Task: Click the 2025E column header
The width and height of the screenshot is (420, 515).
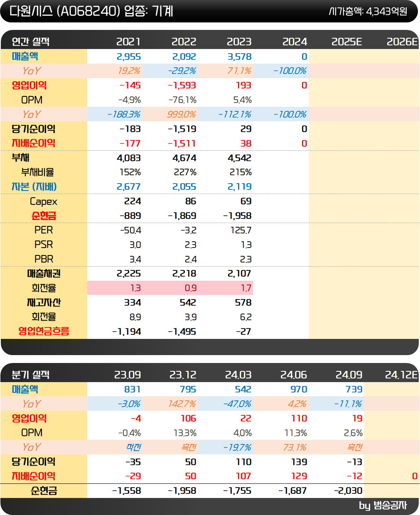Action: pos(347,42)
